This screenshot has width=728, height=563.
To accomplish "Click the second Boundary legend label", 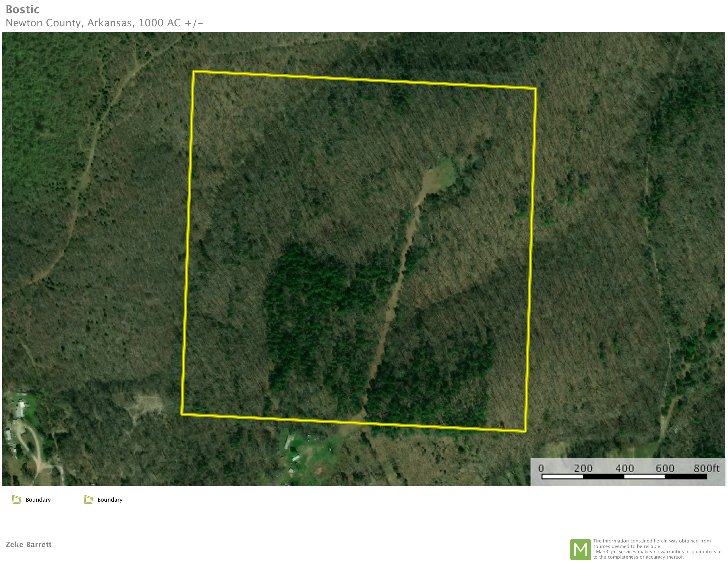I will (x=110, y=500).
